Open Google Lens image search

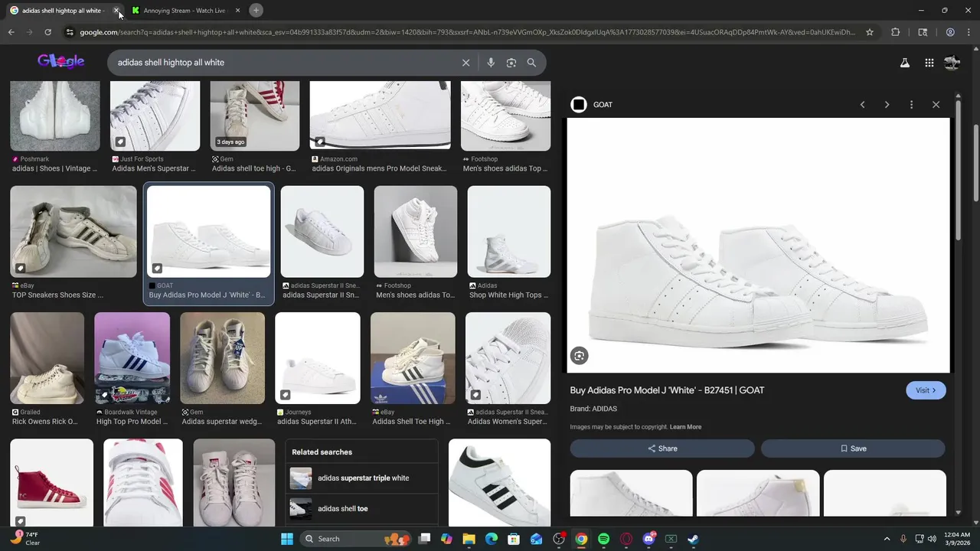[511, 63]
